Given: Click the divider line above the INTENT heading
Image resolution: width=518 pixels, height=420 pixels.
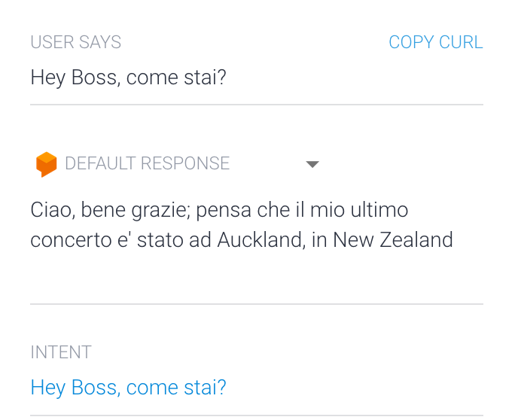Looking at the screenshot, I should [x=257, y=304].
